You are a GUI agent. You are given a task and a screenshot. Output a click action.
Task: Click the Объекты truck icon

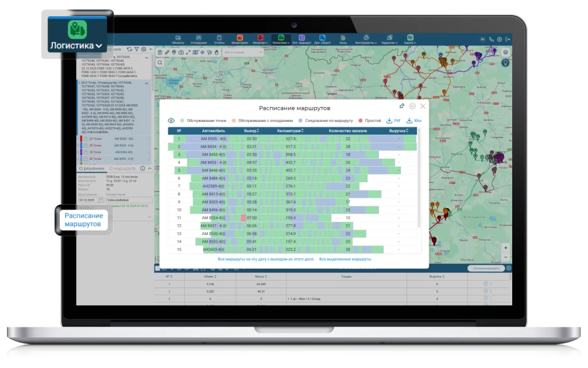[178, 39]
